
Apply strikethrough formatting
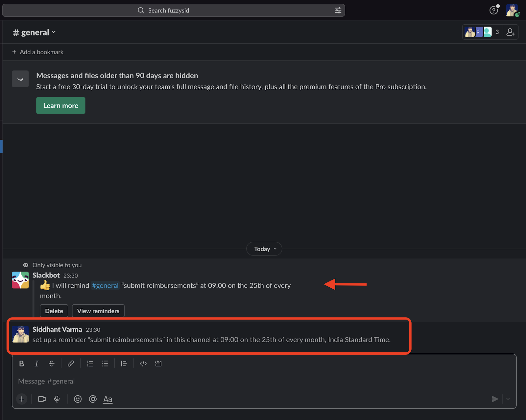[52, 364]
